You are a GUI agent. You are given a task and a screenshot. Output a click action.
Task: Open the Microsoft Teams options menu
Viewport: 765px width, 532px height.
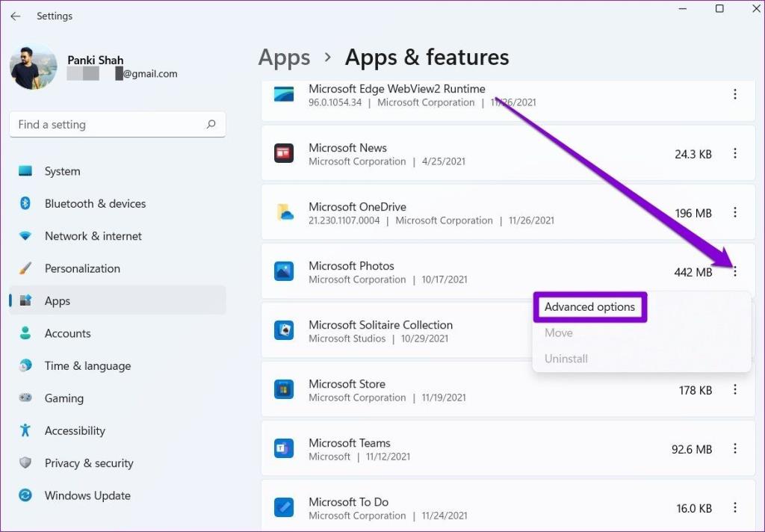tap(735, 449)
